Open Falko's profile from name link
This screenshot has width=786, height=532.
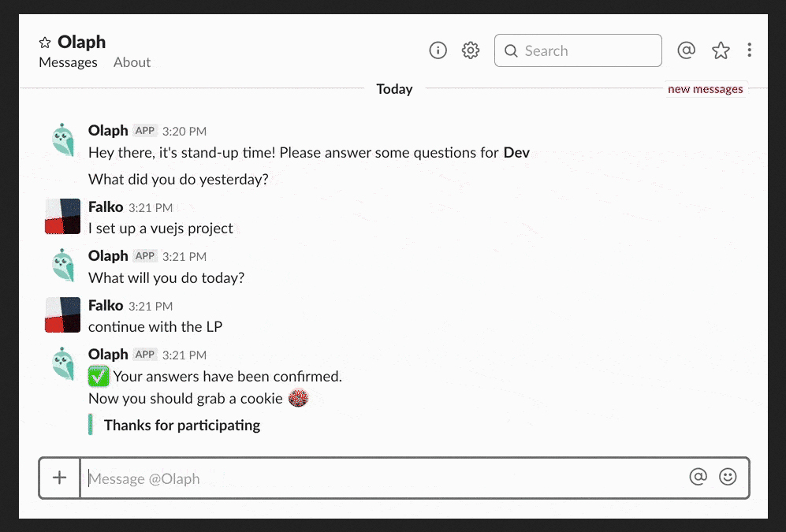[x=106, y=207]
